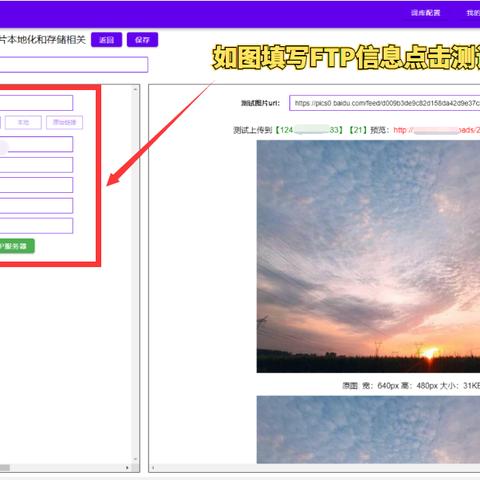Viewport: 480px width, 480px height.
Task: Click the large sunset test image
Action: (368, 256)
